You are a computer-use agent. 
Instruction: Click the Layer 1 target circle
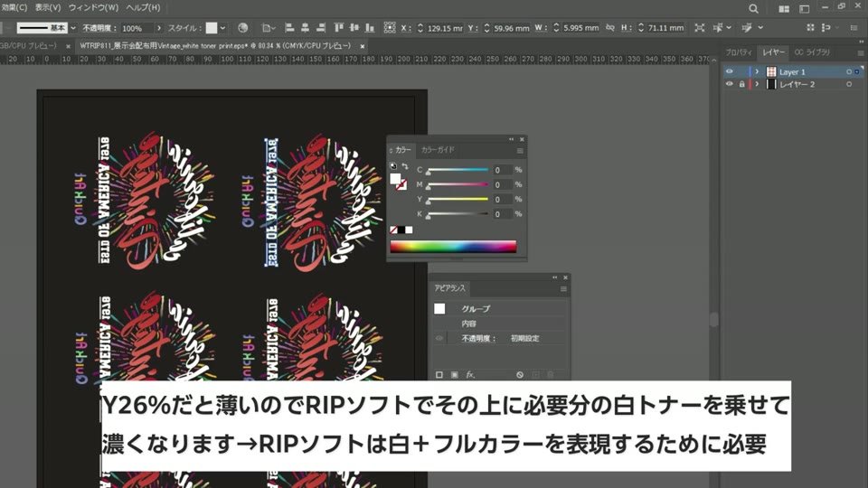pos(849,72)
